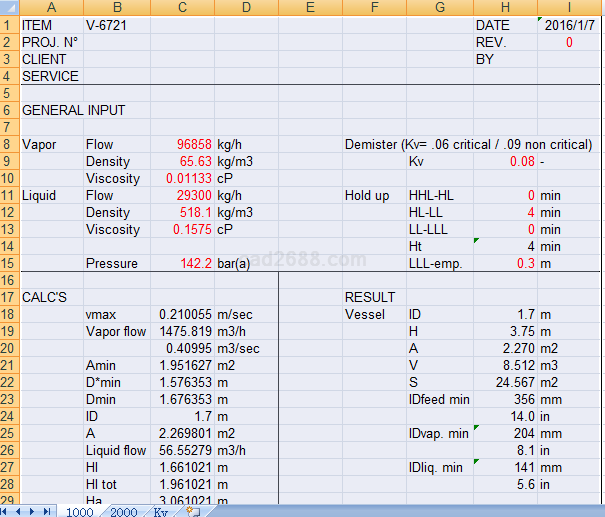This screenshot has width=605, height=517.
Task: Click the pressure value 142.2 cell
Action: 181,264
